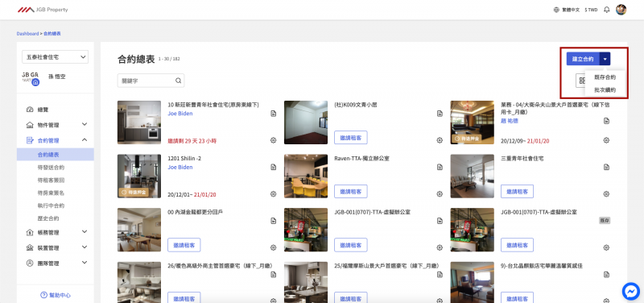Click 邀請租客 button for (社)K009文青小居
Viewport: 644px width, 303px height.
pos(351,138)
